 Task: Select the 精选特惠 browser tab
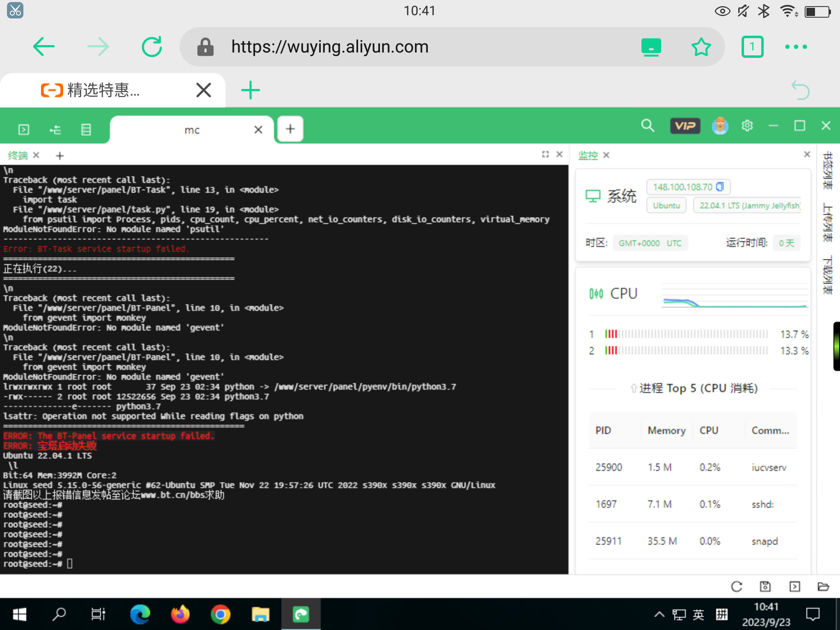113,90
